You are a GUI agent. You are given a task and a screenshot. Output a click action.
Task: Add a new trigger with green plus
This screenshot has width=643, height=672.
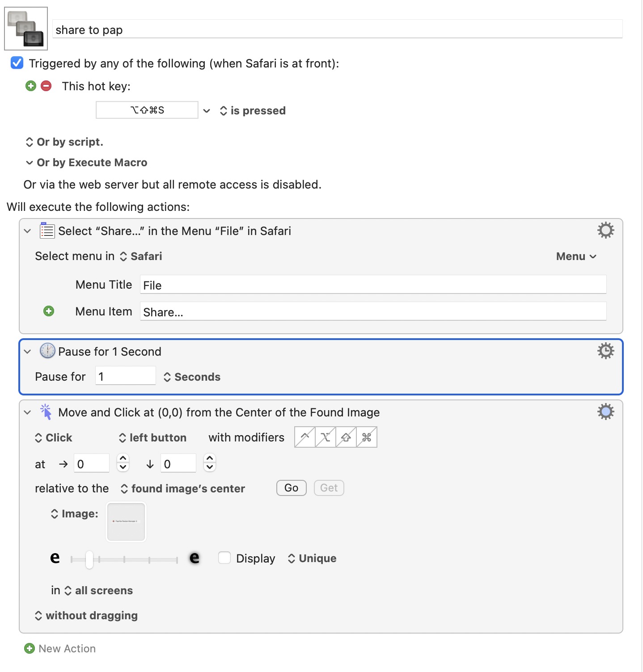31,86
